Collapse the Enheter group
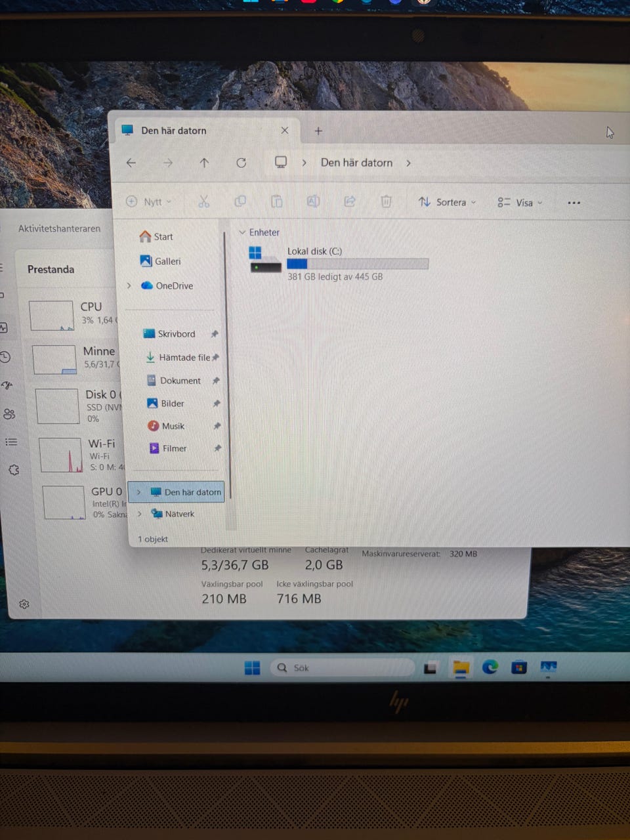 coord(242,232)
